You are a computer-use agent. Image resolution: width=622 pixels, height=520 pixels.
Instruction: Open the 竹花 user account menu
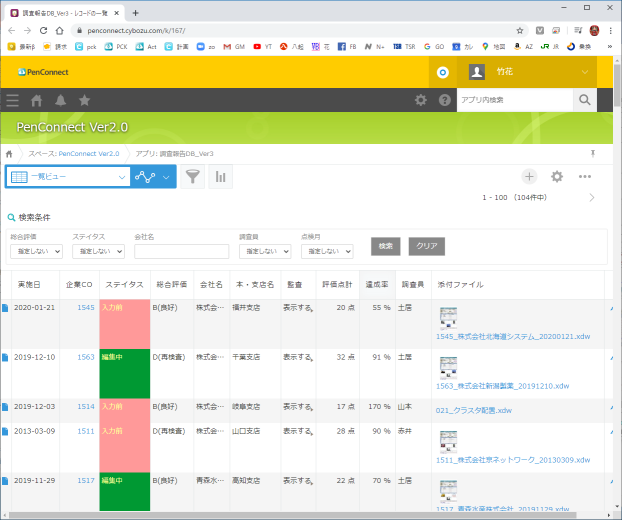[527, 72]
